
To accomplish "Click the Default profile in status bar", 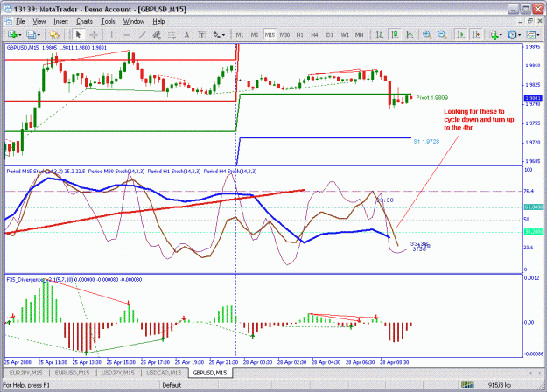I will (172, 385).
